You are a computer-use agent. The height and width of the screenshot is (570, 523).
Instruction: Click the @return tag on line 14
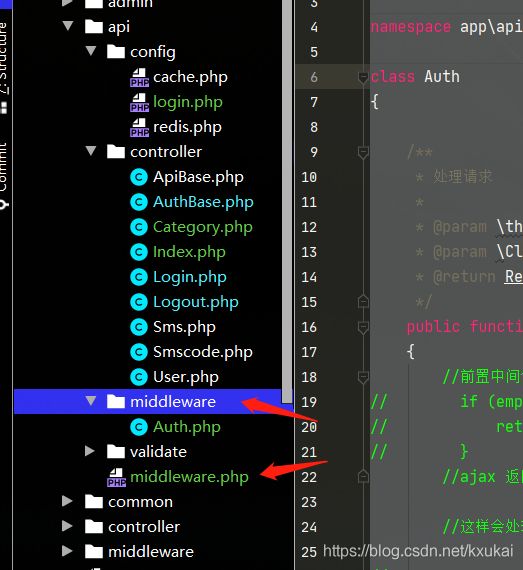(464, 277)
